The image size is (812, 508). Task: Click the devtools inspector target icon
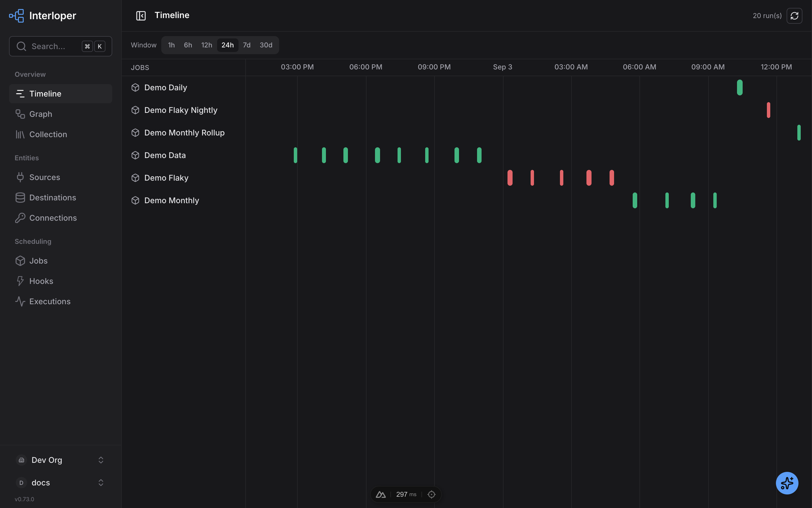(x=432, y=494)
